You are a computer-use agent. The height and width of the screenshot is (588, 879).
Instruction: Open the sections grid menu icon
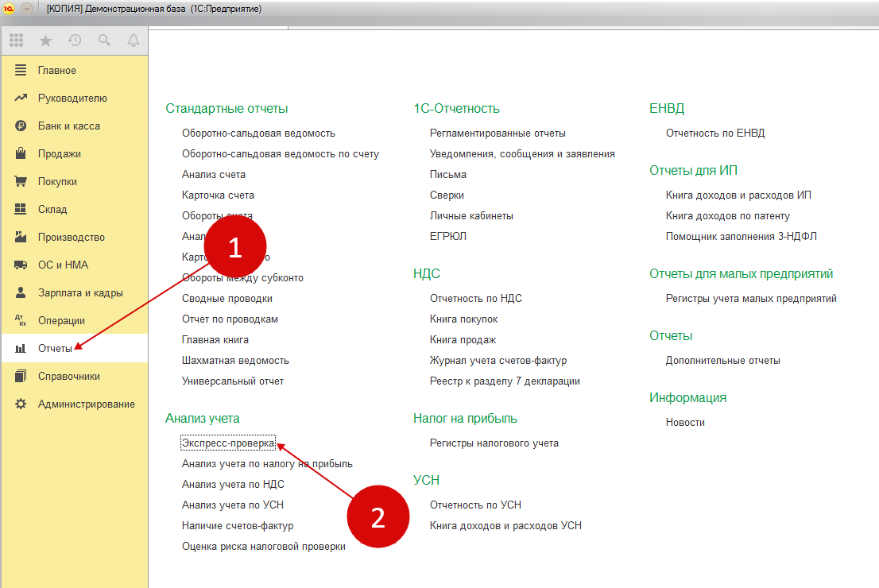click(x=16, y=41)
